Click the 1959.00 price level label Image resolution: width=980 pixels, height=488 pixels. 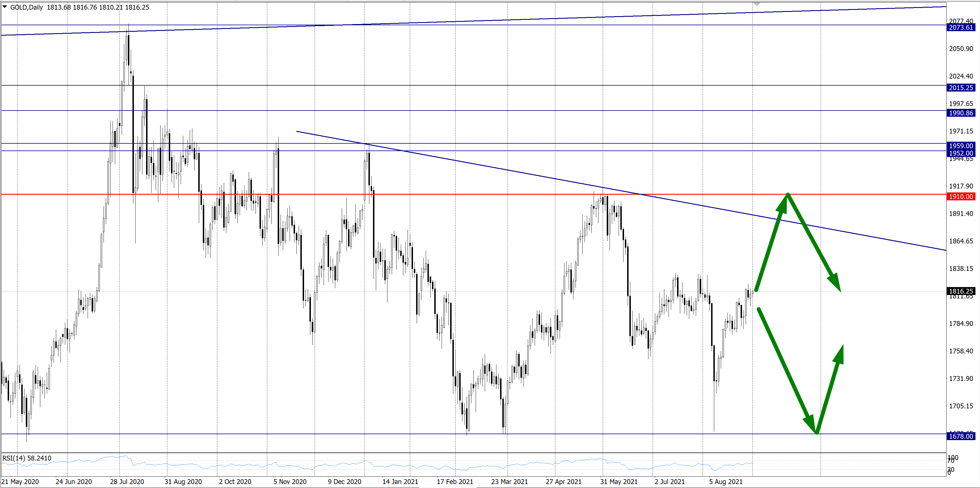(x=961, y=146)
